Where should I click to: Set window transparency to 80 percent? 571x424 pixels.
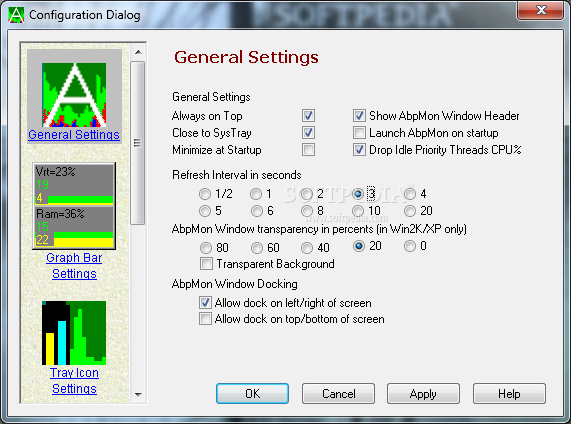(206, 248)
